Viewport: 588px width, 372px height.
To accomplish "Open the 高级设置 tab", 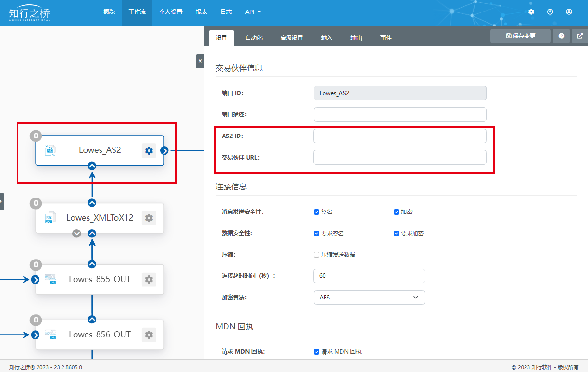I will point(291,38).
